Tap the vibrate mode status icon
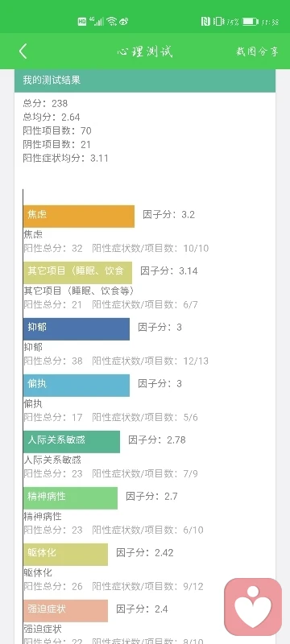The width and height of the screenshot is (290, 644). coord(218,22)
